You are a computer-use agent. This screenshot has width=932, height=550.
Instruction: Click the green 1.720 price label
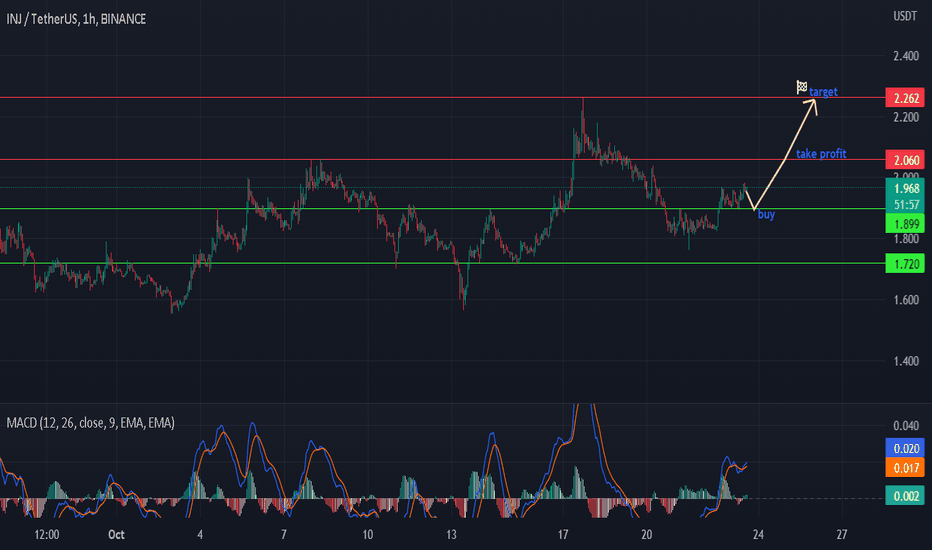coord(905,264)
